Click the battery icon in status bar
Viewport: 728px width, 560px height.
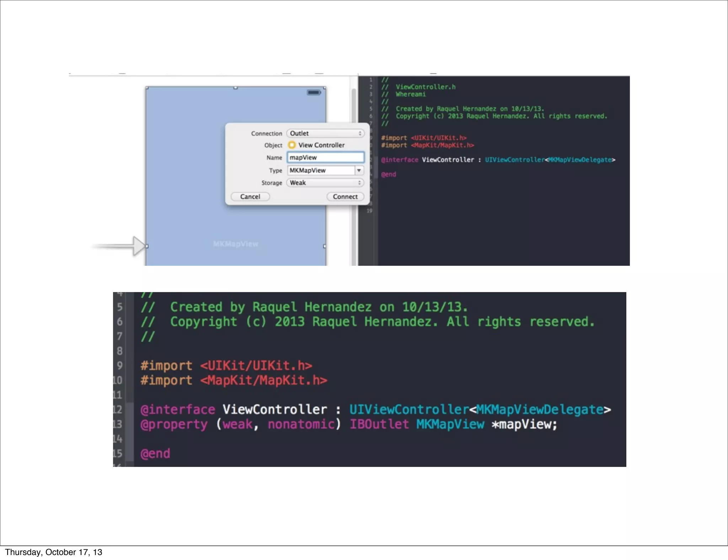click(x=314, y=92)
